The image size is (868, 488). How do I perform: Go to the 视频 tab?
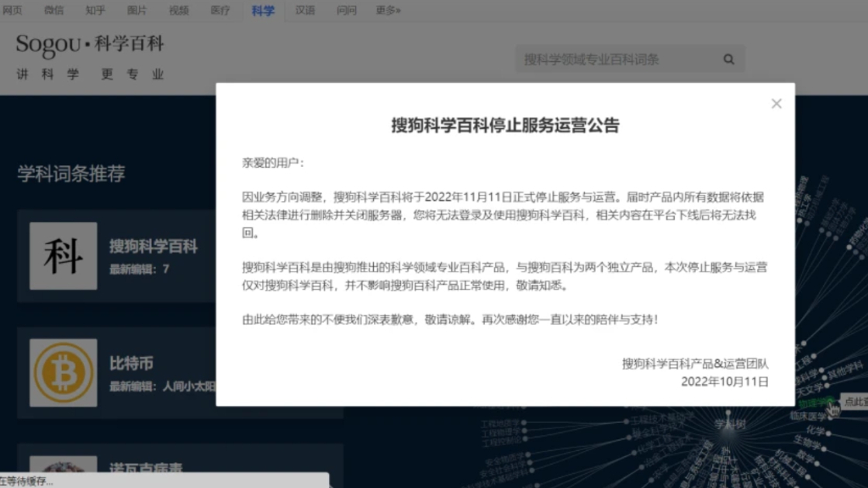pyautogui.click(x=178, y=10)
